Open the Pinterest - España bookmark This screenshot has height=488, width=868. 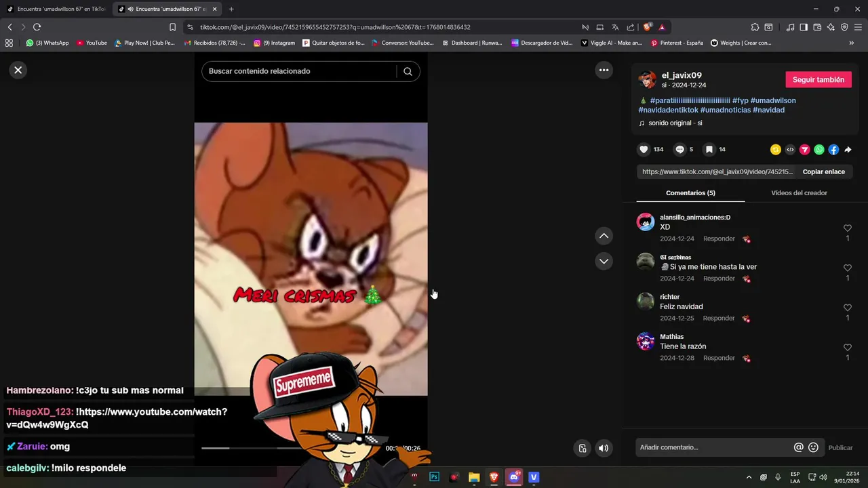tap(677, 43)
